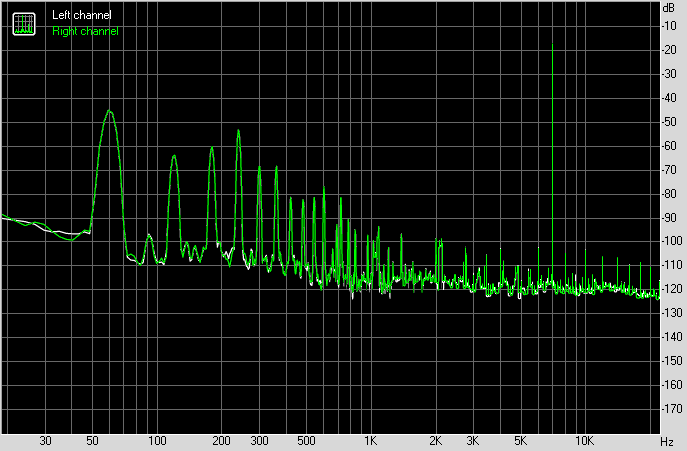
Task: Click the spectrum analyzer icon
Action: tap(24, 24)
